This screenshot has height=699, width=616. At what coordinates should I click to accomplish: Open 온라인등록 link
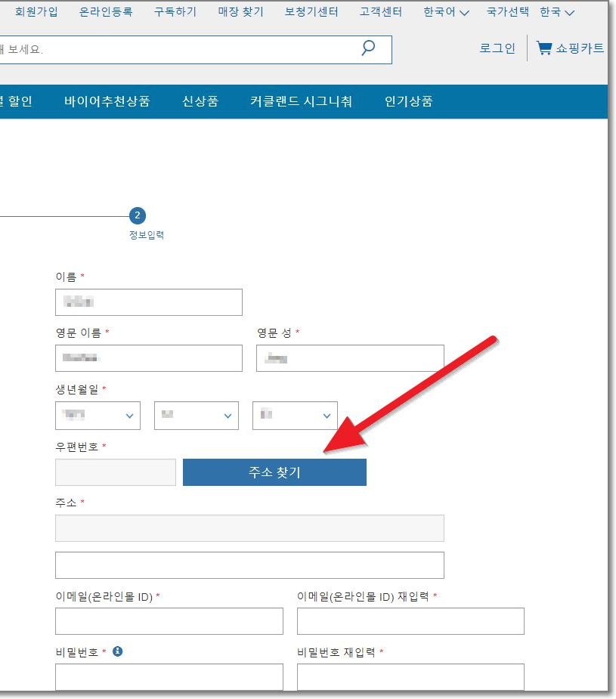(106, 11)
